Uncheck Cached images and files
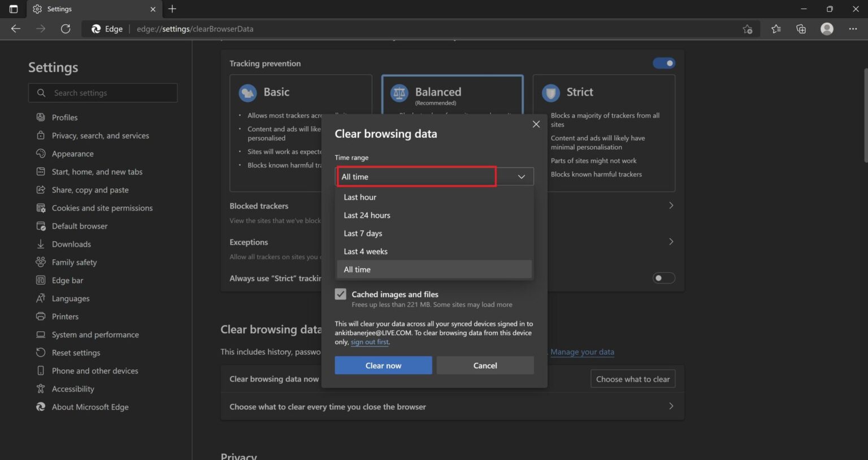Viewport: 868px width, 460px height. 340,294
